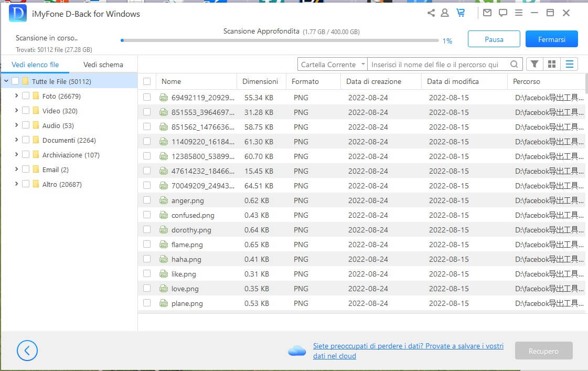The width and height of the screenshot is (588, 371).
Task: Open the filter funnel icon
Action: (534, 64)
